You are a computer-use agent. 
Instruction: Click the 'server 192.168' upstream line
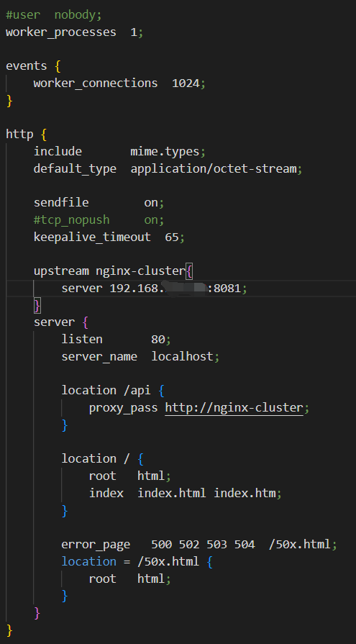point(155,289)
